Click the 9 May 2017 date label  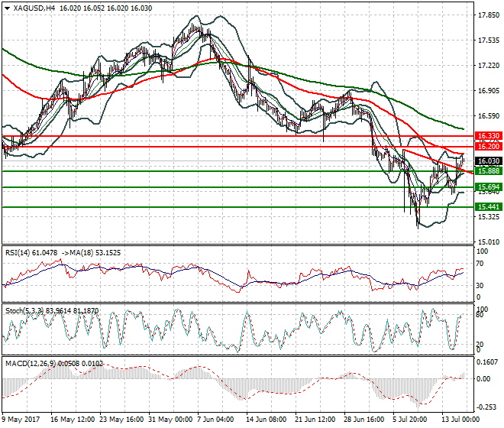coord(21,420)
